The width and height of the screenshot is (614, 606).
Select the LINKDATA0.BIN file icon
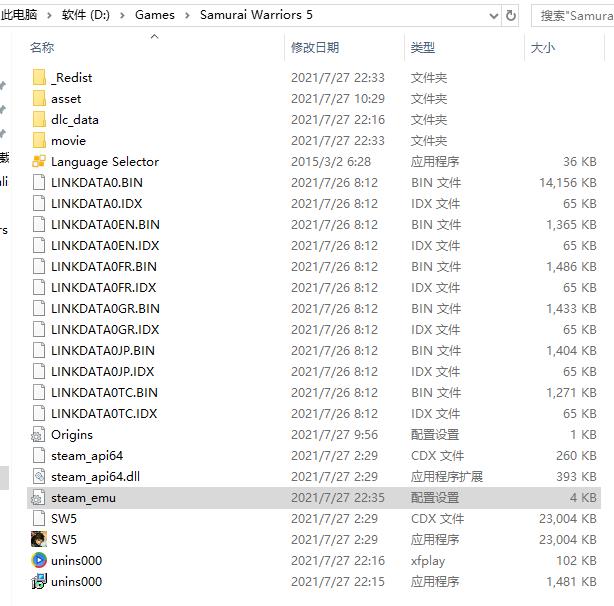[x=39, y=182]
